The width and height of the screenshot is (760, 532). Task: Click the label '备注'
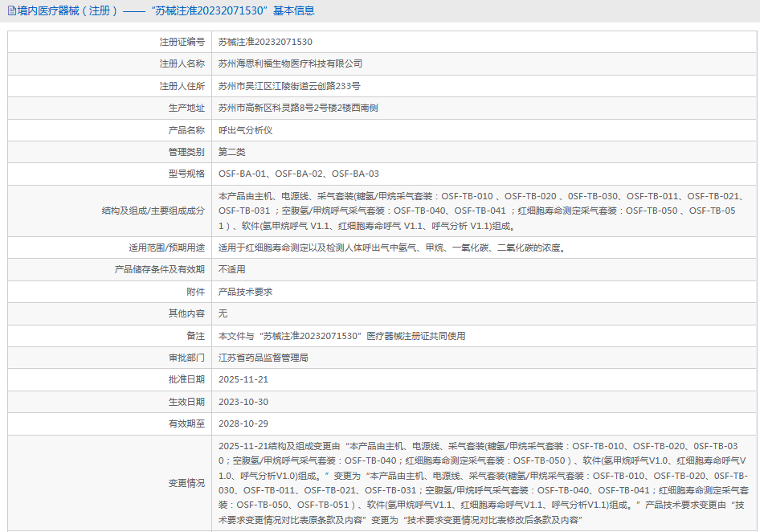tap(196, 336)
